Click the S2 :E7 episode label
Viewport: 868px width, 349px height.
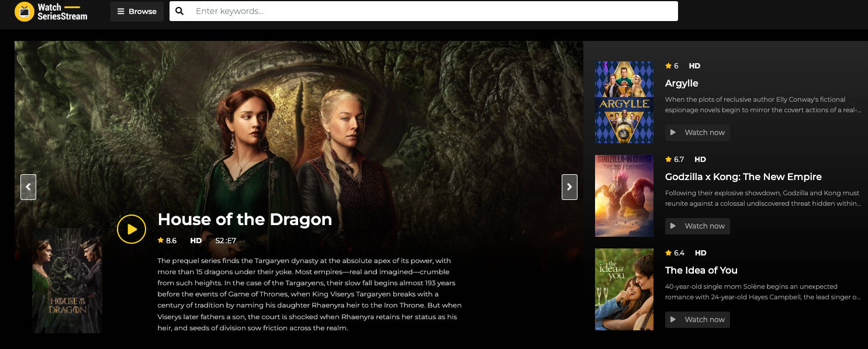[x=226, y=240]
